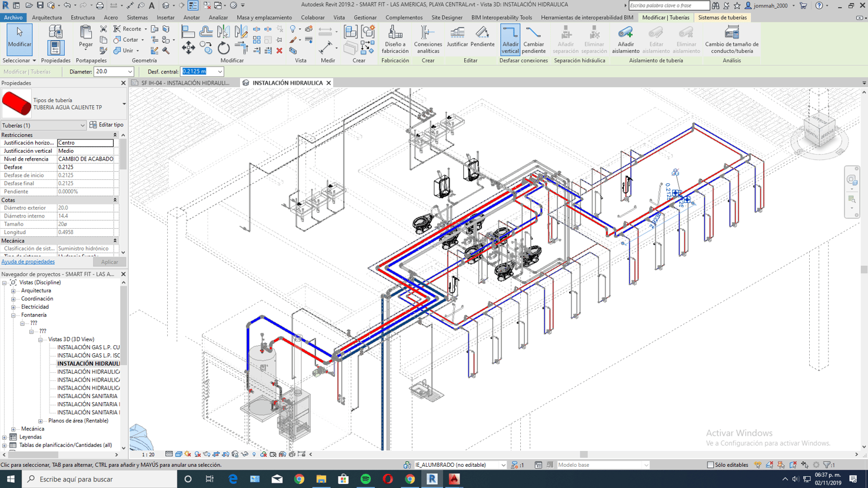Launch Revit from the Windows taskbar
Screen dimensions: 868x488
click(x=433, y=479)
